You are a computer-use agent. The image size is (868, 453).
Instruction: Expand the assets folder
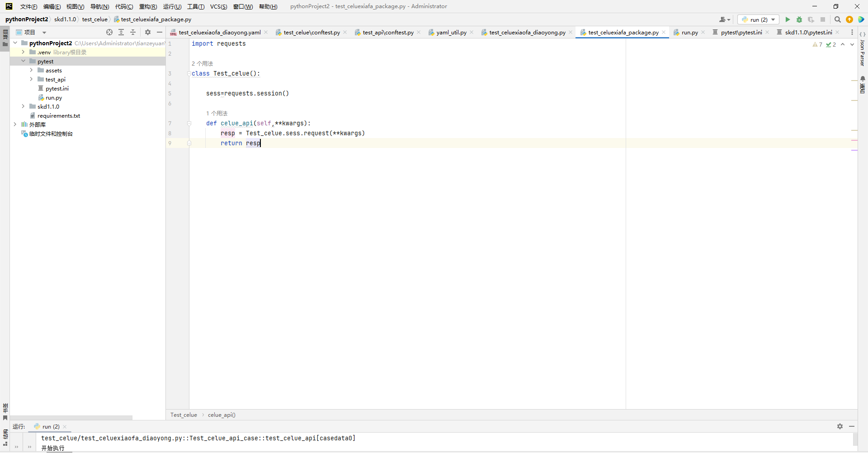point(31,70)
